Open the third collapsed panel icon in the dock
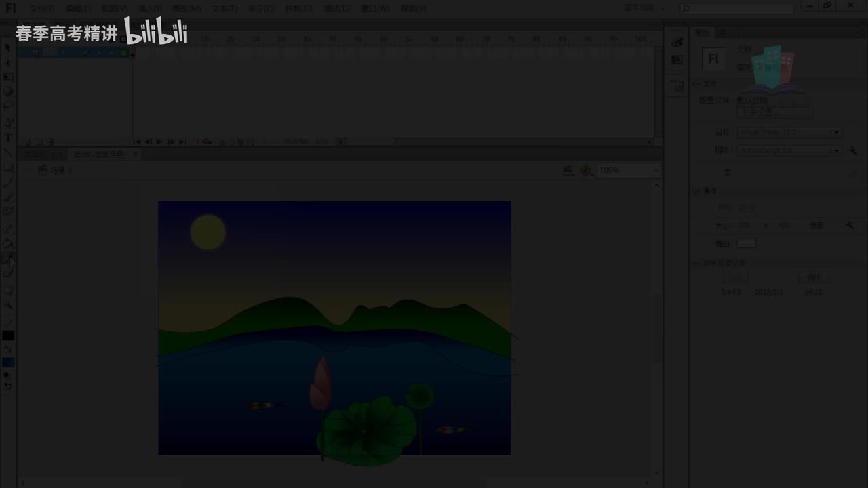This screenshot has width=868, height=488. 677,85
